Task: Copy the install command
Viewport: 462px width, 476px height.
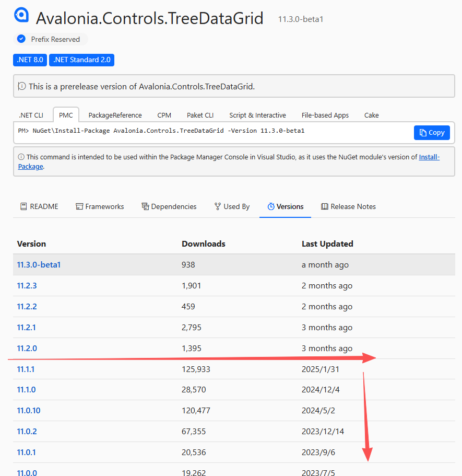Action: pos(431,133)
